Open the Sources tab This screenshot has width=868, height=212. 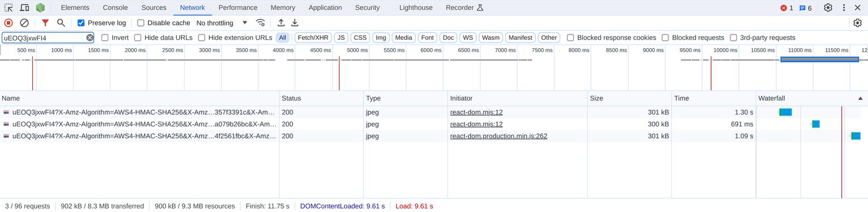pos(154,8)
